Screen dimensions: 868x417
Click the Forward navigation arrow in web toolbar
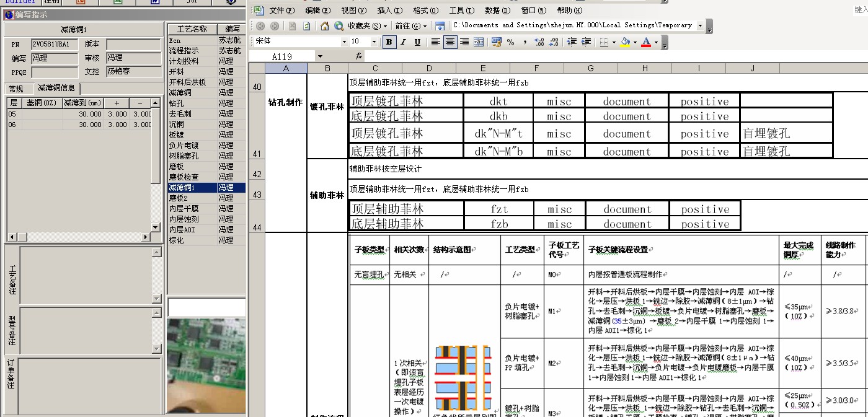pos(274,26)
